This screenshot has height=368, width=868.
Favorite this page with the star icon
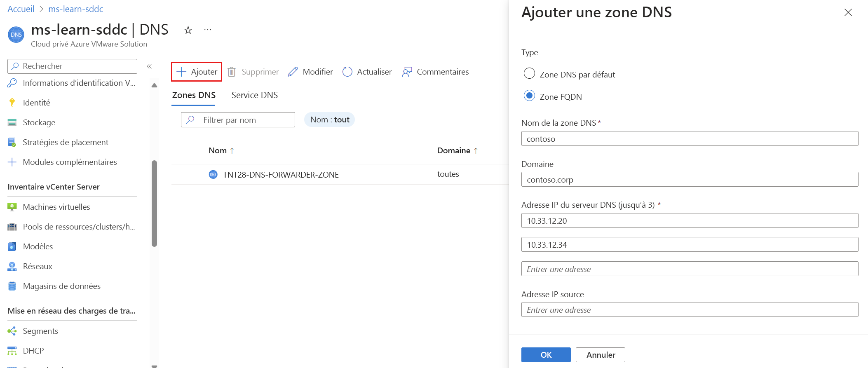[x=188, y=30]
